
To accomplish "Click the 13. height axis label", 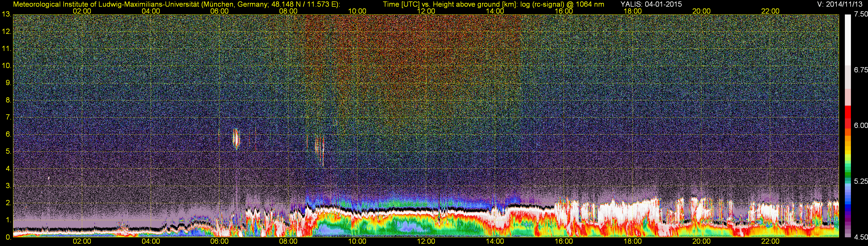I will [x=6, y=14].
